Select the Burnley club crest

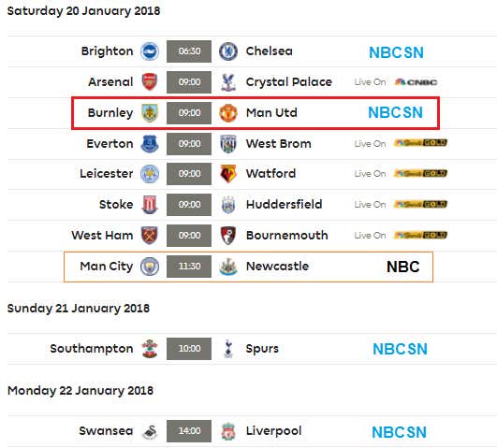pos(150,113)
